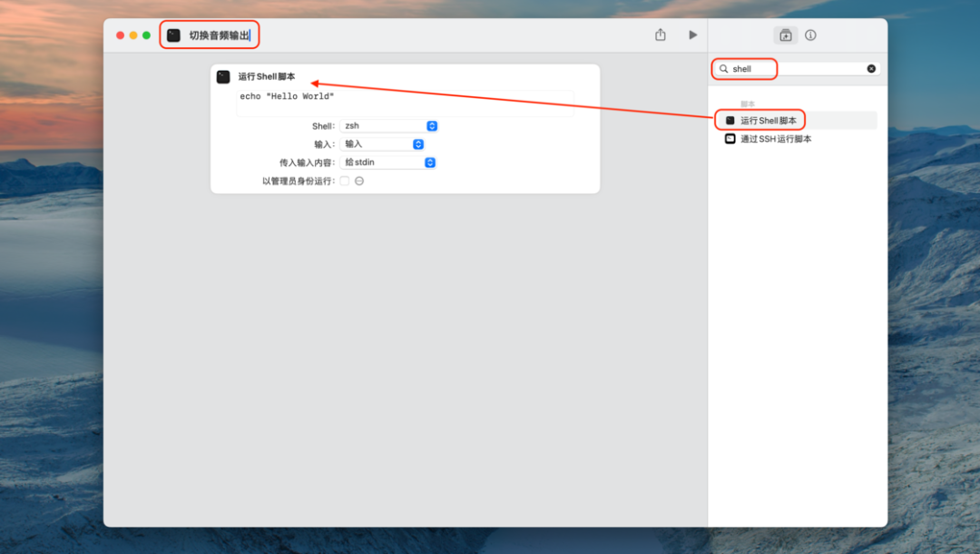Viewport: 980px width, 554px height.
Task: Close the Shortcuts editor window
Action: click(120, 35)
